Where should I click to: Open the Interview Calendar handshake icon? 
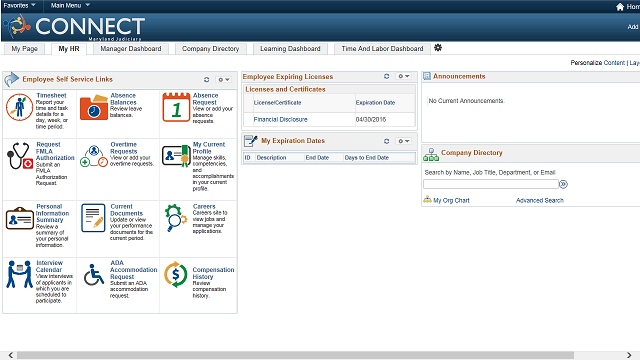point(19,274)
